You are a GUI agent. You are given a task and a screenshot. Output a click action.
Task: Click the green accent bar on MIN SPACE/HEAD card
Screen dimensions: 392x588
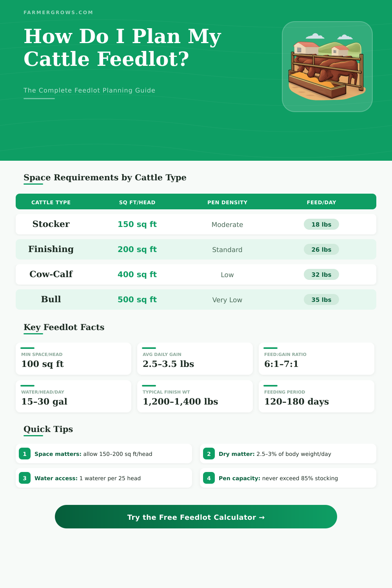coord(27,348)
